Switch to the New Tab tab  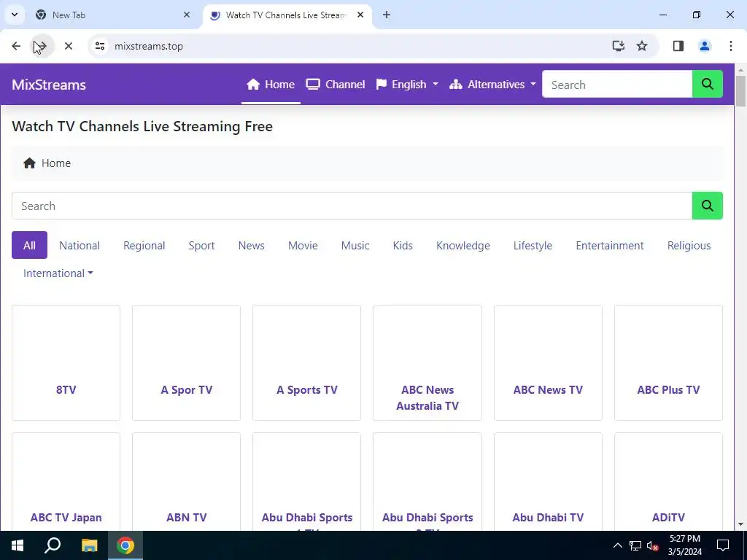point(113,15)
